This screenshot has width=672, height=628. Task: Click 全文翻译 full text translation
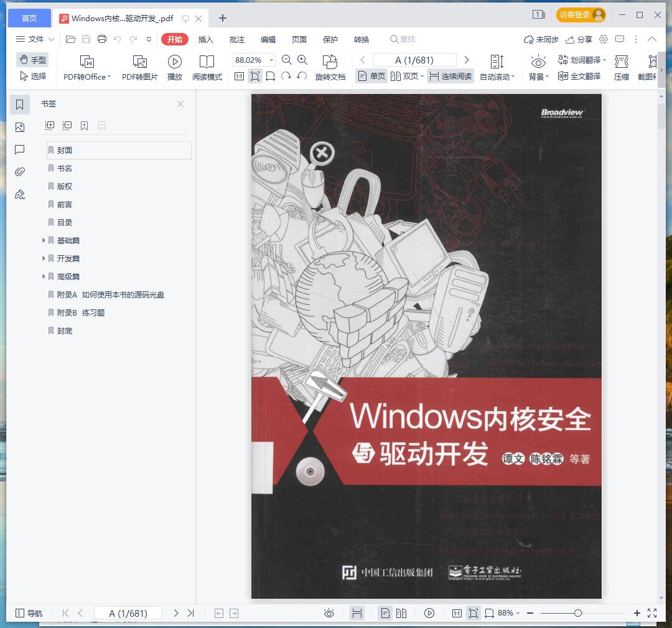579,77
